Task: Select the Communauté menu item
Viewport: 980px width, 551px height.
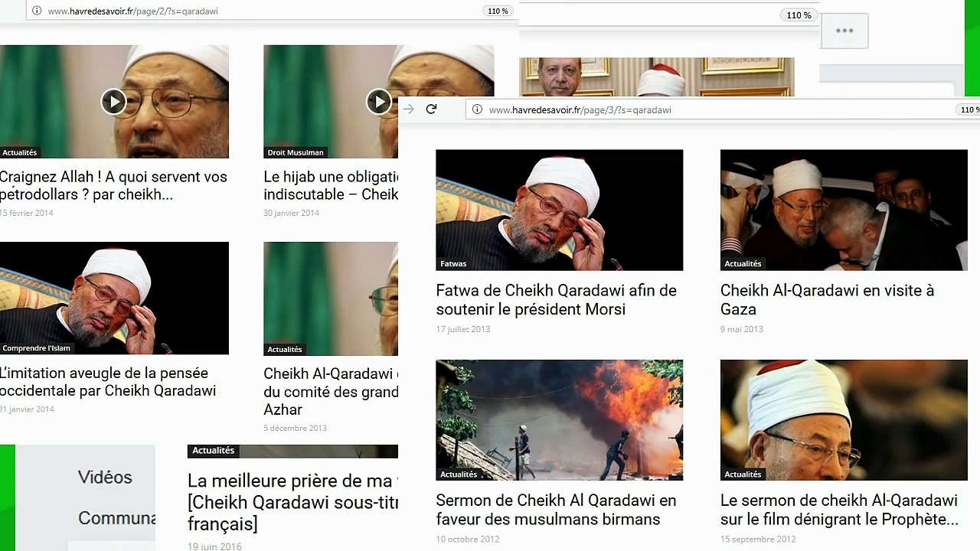Action: 116,518
